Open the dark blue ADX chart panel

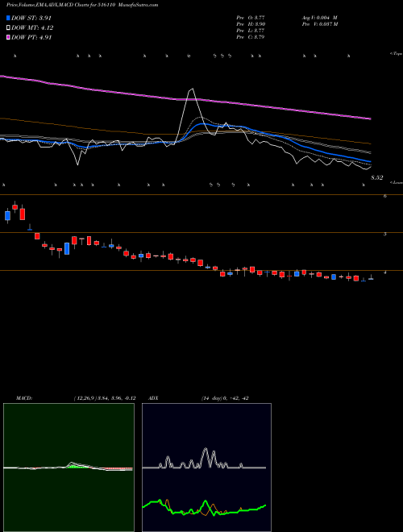tap(206, 468)
